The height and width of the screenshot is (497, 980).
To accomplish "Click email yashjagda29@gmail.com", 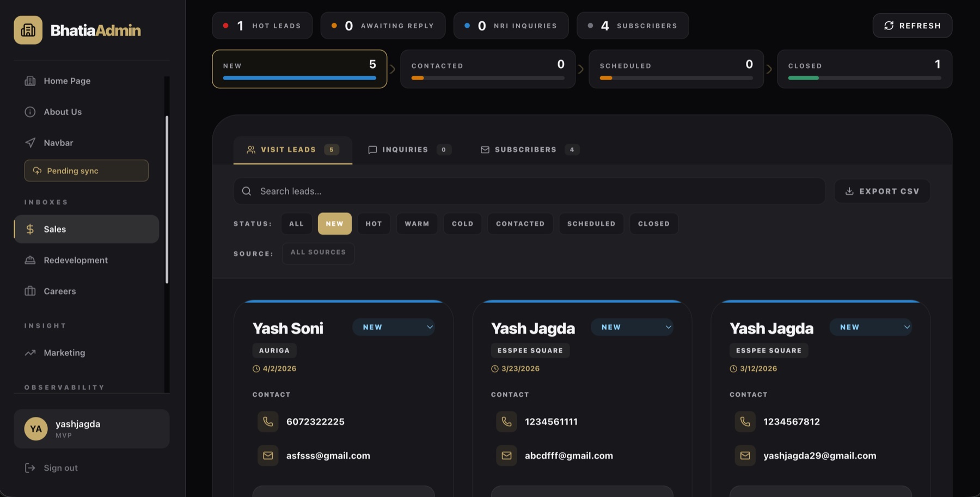I will pyautogui.click(x=820, y=456).
